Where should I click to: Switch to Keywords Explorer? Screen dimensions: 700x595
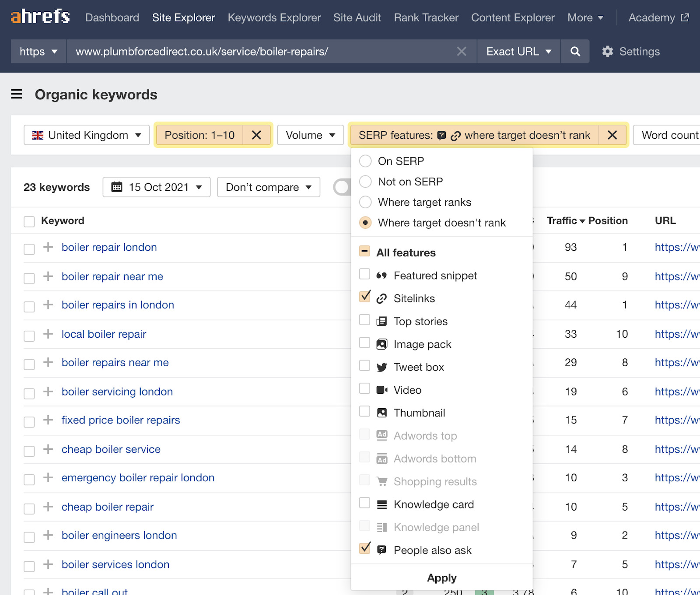(274, 17)
